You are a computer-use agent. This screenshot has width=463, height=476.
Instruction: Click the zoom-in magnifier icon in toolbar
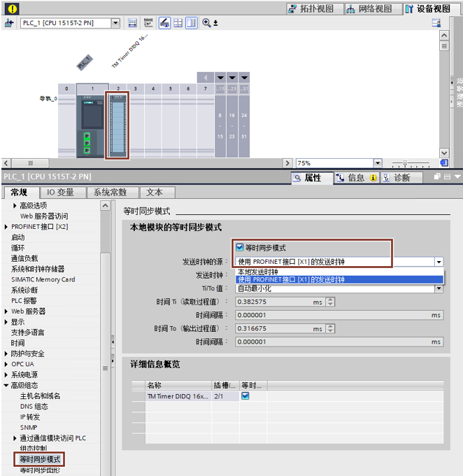(x=206, y=23)
